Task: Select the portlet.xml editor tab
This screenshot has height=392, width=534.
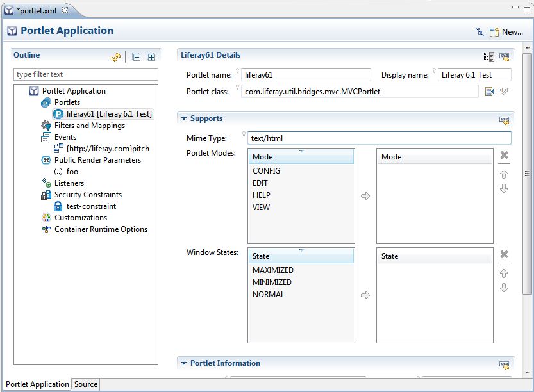Action: pyautogui.click(x=37, y=10)
